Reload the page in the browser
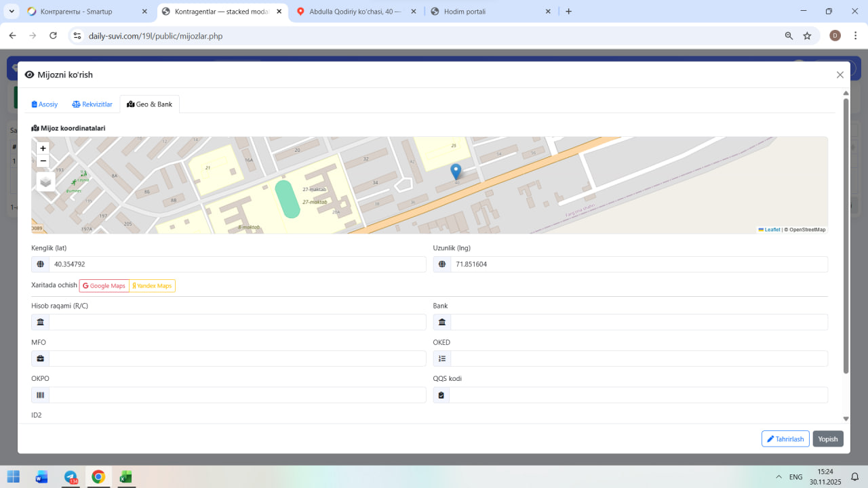 click(53, 36)
